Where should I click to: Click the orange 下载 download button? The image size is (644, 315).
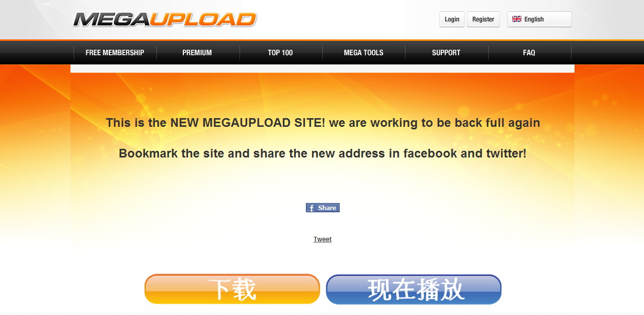(232, 289)
